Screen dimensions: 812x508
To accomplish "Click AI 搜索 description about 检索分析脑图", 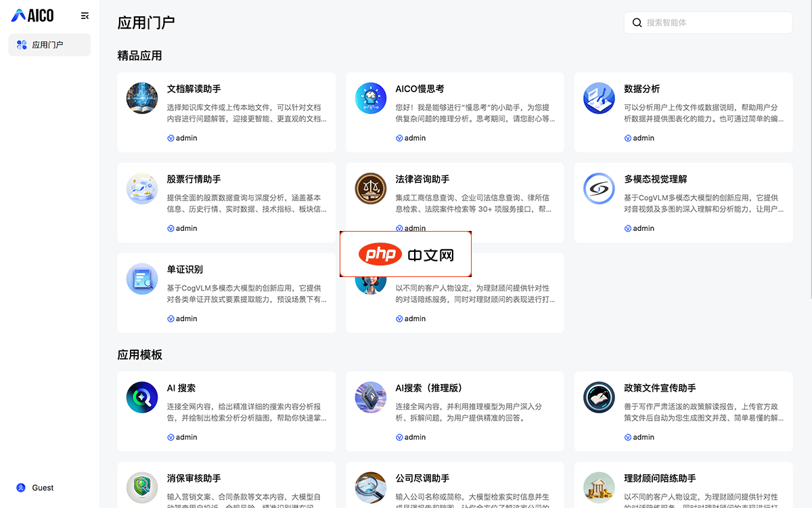I will coord(247,412).
